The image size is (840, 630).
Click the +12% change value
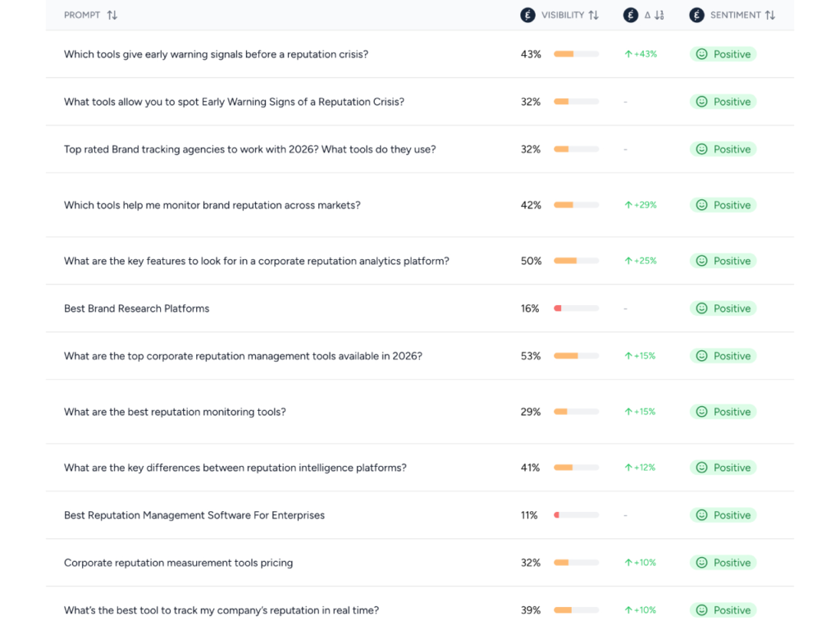(644, 468)
